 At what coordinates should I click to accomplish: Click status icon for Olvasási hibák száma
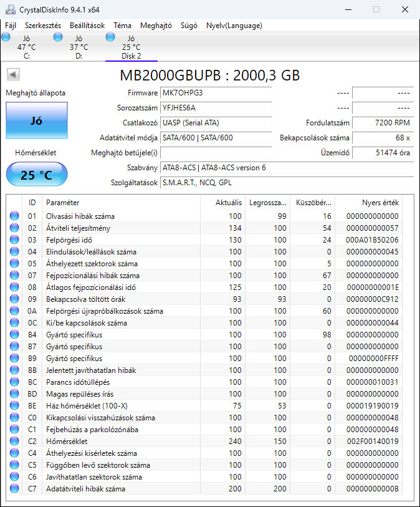[14, 216]
